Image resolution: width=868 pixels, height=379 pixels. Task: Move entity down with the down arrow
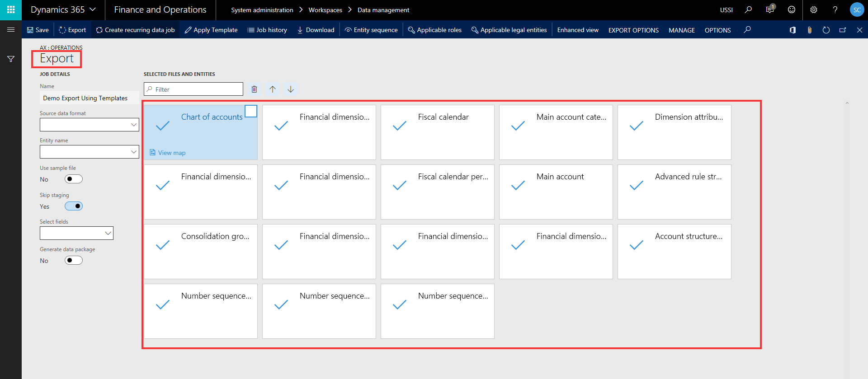click(x=291, y=89)
